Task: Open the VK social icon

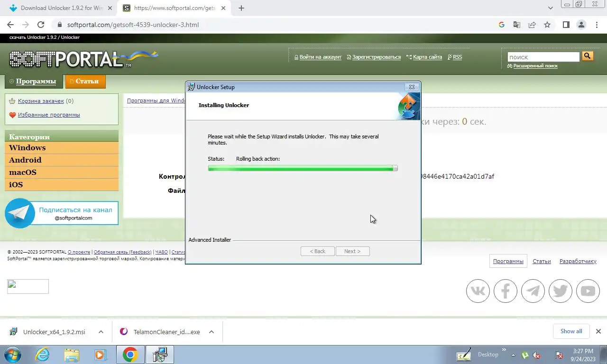Action: [478, 291]
